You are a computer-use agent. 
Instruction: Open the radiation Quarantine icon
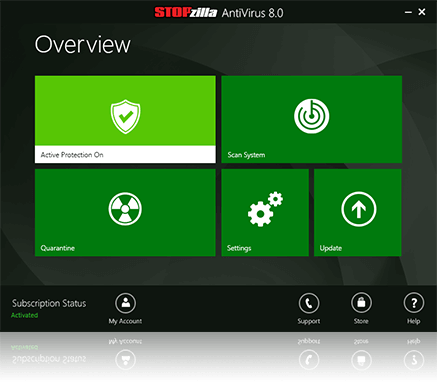point(125,209)
